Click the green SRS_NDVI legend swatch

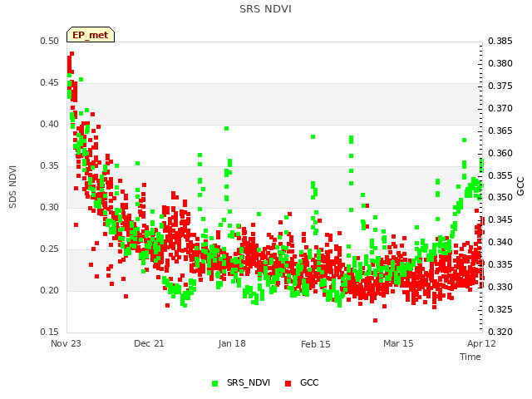[x=214, y=383]
